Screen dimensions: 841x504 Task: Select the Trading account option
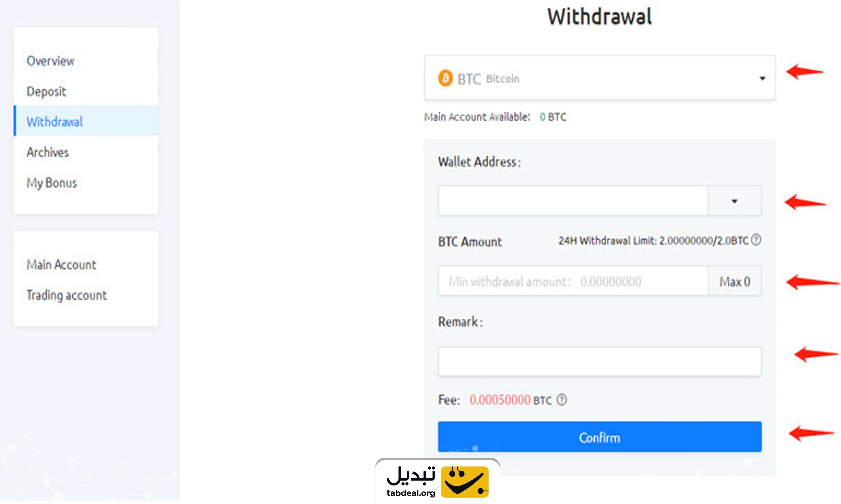click(66, 295)
